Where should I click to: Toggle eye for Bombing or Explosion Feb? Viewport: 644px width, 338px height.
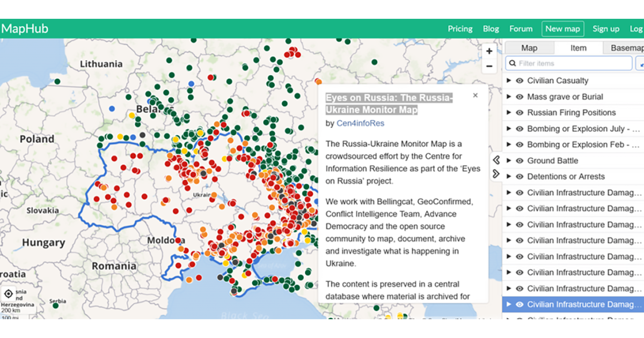click(519, 144)
